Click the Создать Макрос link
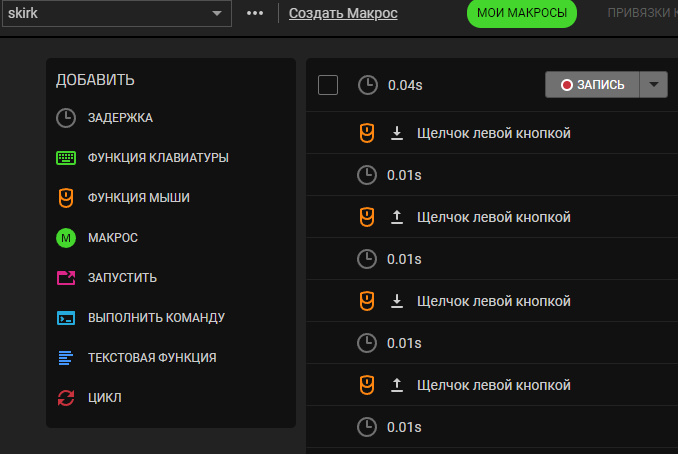 (x=343, y=13)
